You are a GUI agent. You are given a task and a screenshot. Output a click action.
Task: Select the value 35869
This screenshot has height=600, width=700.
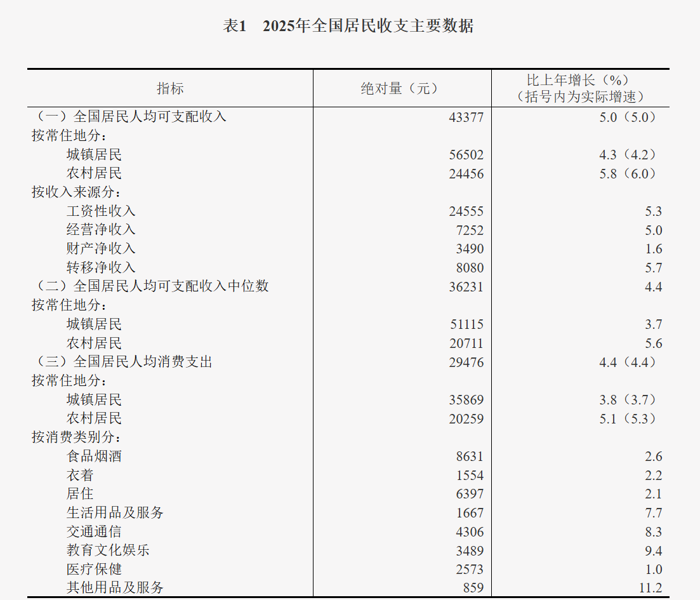(466, 400)
